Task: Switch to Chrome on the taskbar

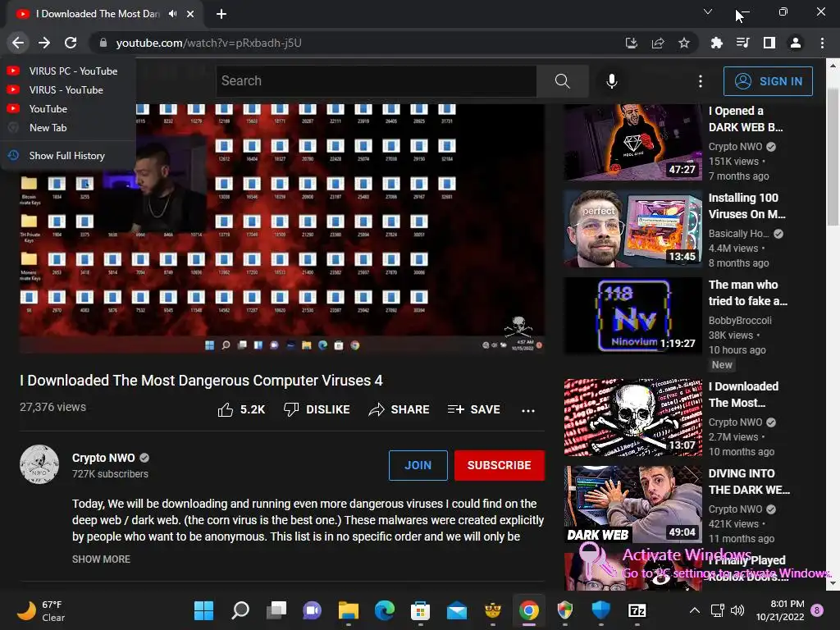Action: click(x=529, y=610)
